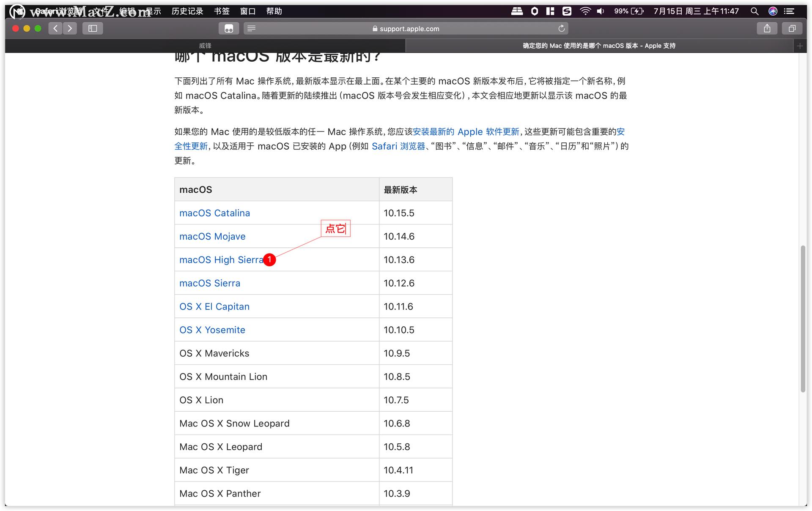812x511 pixels.
Task: Click the reload icon in the address bar
Action: pyautogui.click(x=561, y=28)
